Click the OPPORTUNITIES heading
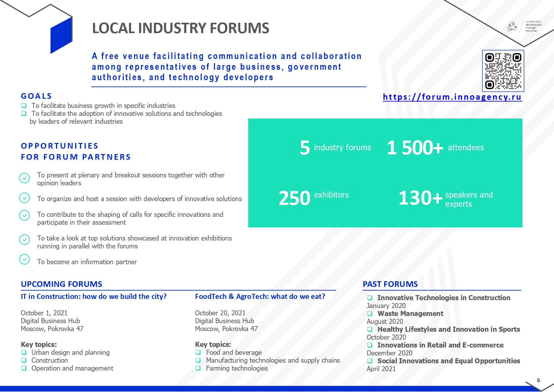554x392 pixels. [x=60, y=146]
